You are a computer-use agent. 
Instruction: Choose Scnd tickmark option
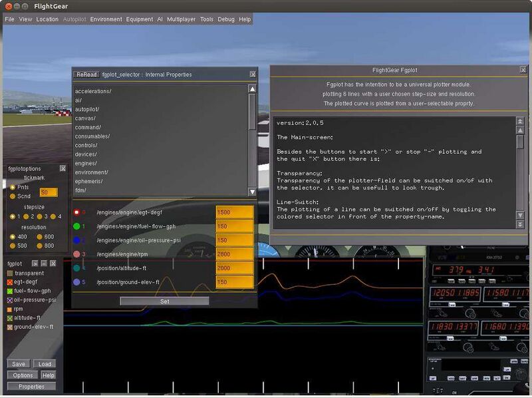click(13, 196)
